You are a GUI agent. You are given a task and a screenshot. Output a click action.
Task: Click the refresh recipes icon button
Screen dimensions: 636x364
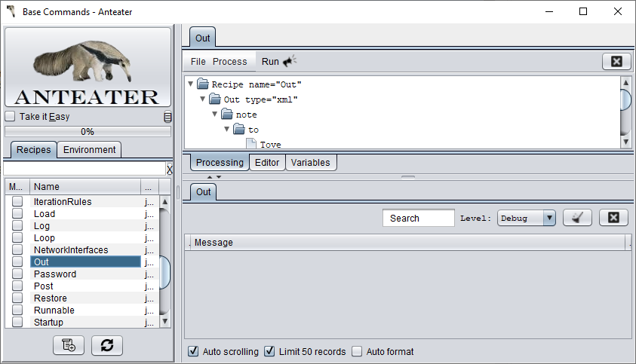point(107,345)
